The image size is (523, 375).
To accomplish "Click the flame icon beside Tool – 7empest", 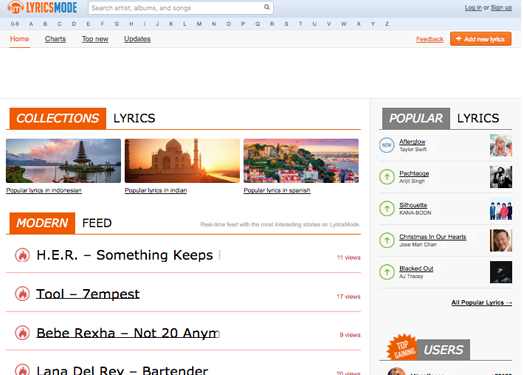I will click(x=22, y=294).
